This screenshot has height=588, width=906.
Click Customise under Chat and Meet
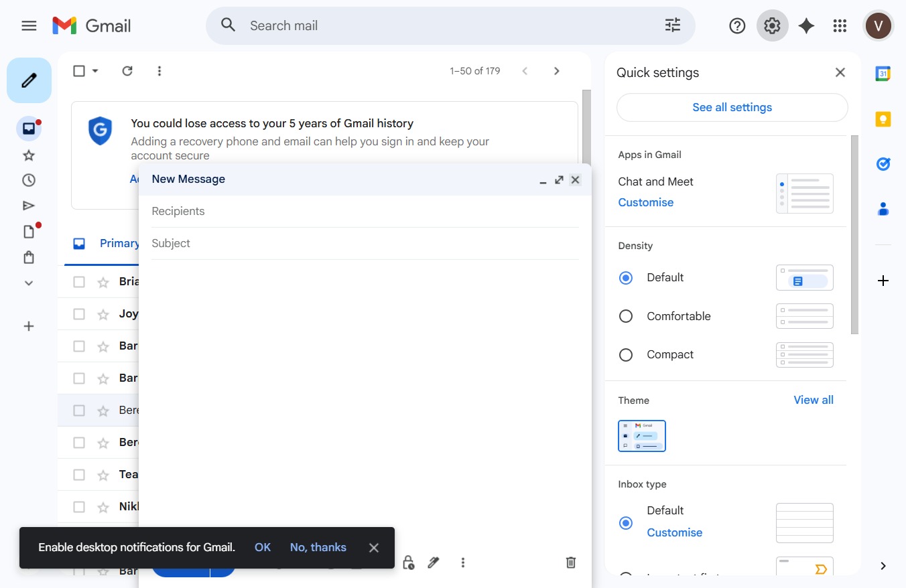pyautogui.click(x=646, y=202)
